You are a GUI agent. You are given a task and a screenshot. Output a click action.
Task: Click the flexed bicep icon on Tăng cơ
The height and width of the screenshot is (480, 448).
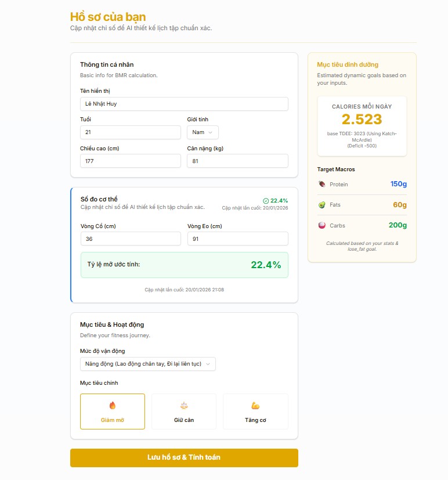[x=255, y=406]
